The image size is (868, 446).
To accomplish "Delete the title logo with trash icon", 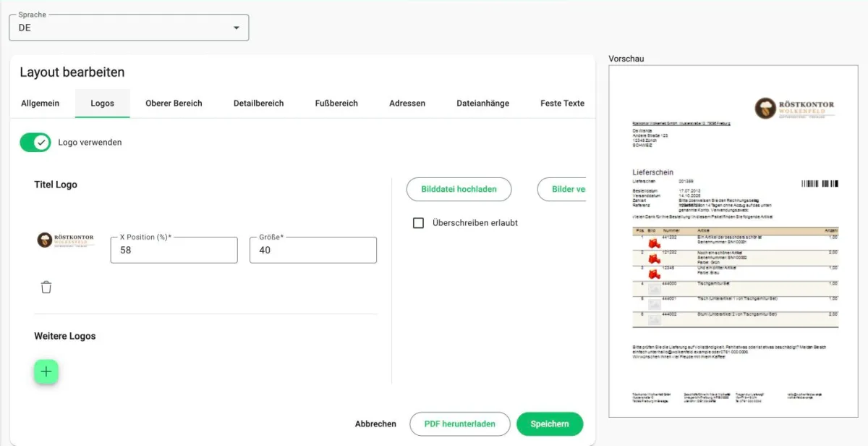I will point(46,287).
